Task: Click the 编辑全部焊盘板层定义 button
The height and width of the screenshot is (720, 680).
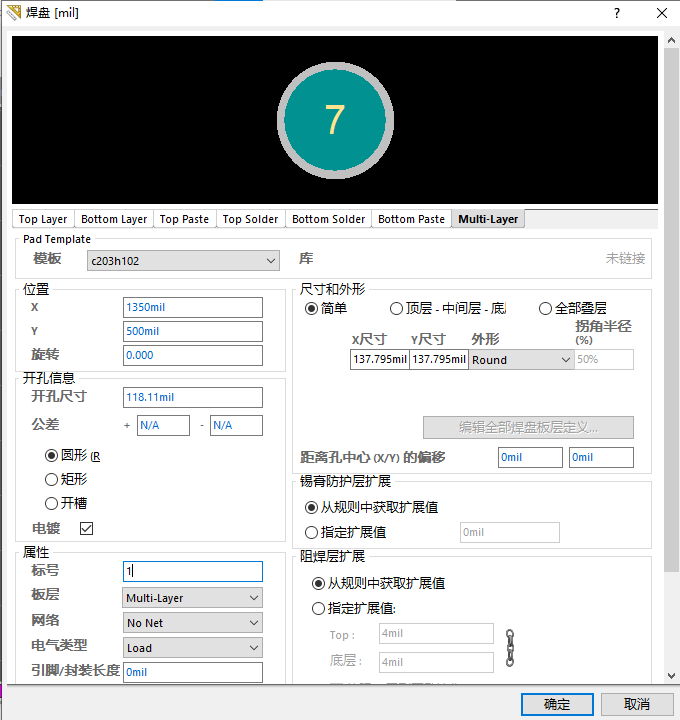Action: click(528, 428)
